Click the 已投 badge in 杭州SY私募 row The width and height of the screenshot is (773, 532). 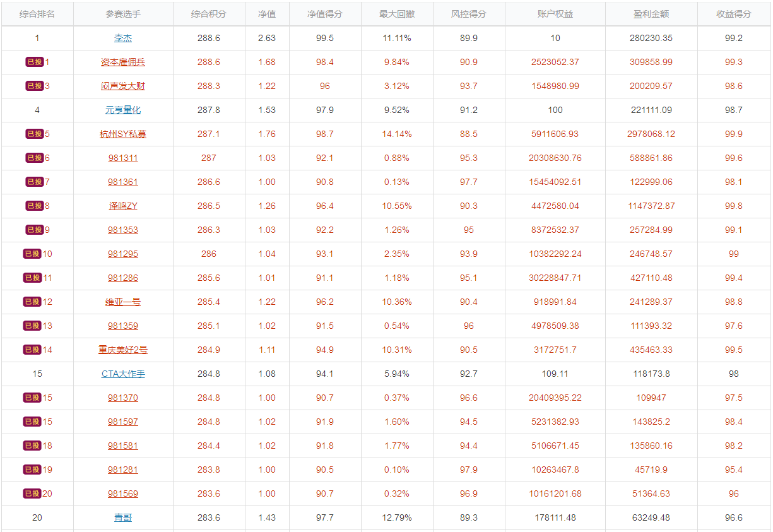point(35,134)
